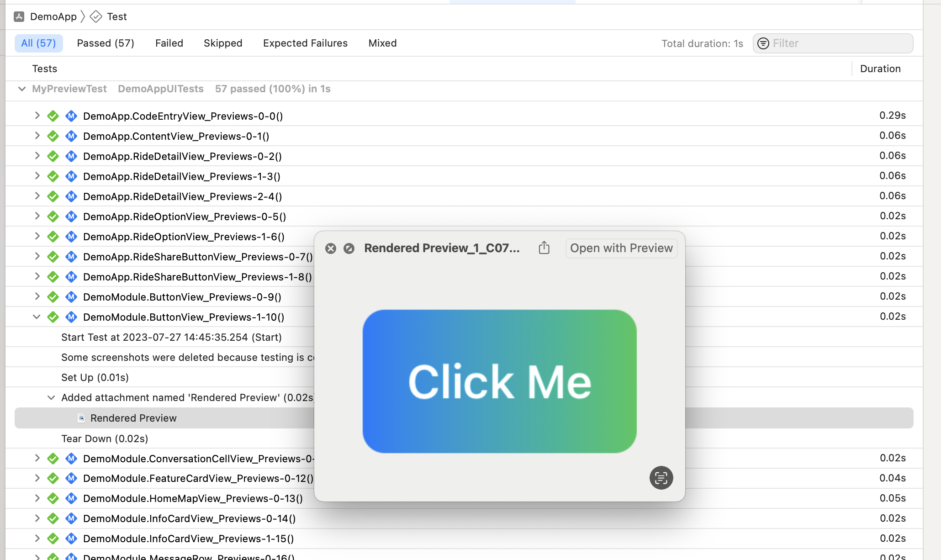This screenshot has width=941, height=560.
Task: Click the share/export icon in preview toolbar
Action: (545, 247)
